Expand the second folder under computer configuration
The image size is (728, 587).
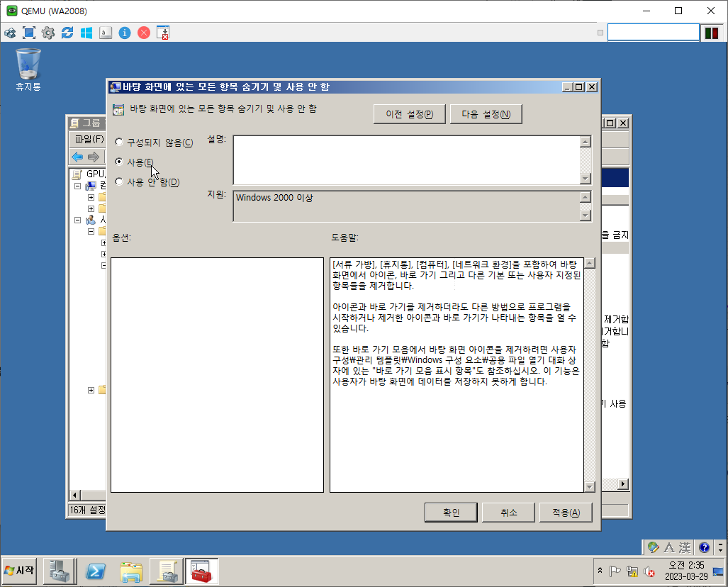pos(91,208)
